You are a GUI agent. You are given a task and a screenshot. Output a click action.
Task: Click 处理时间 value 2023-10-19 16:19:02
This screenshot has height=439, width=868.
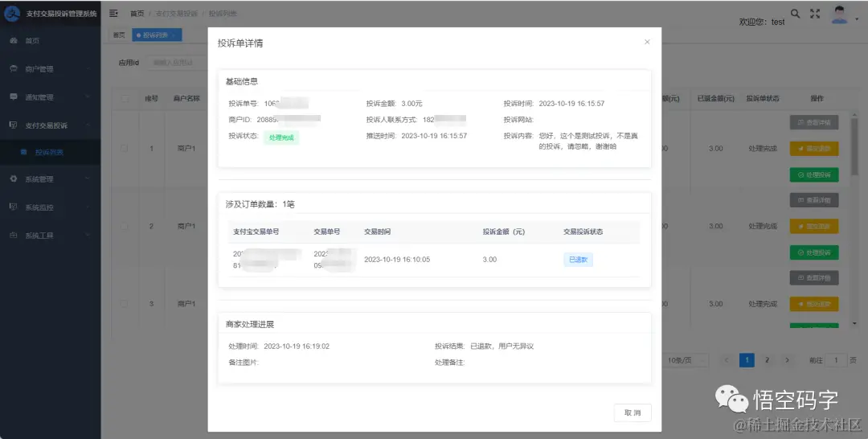click(x=297, y=347)
